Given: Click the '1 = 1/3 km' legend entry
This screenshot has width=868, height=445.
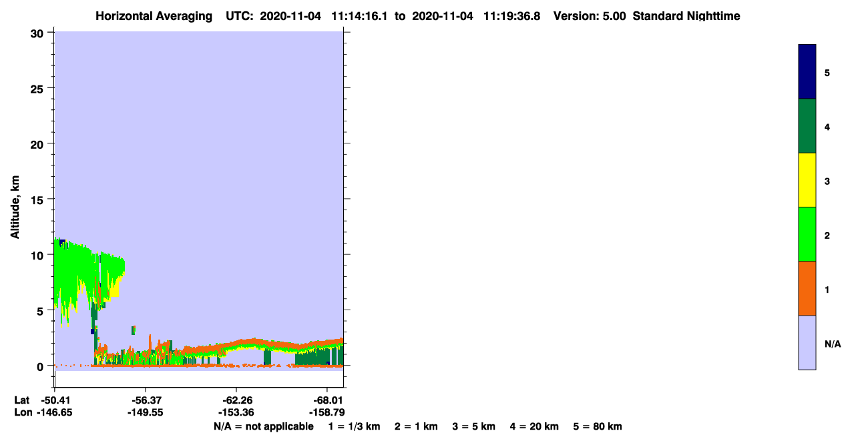Looking at the screenshot, I should (x=356, y=426).
